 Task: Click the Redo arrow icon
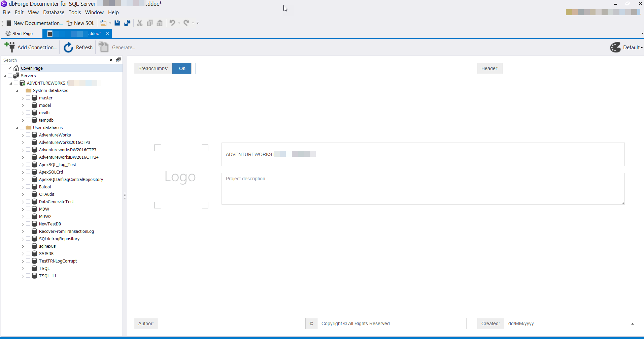(x=186, y=23)
